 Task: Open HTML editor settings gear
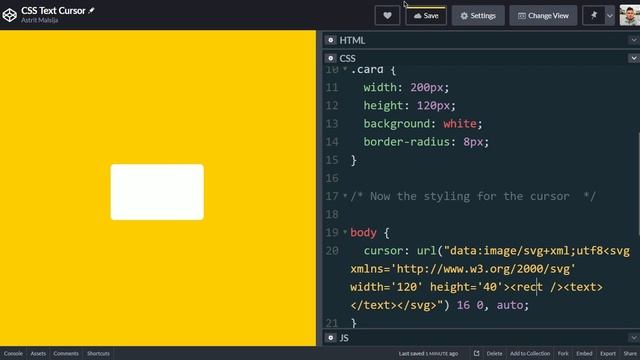(x=331, y=40)
